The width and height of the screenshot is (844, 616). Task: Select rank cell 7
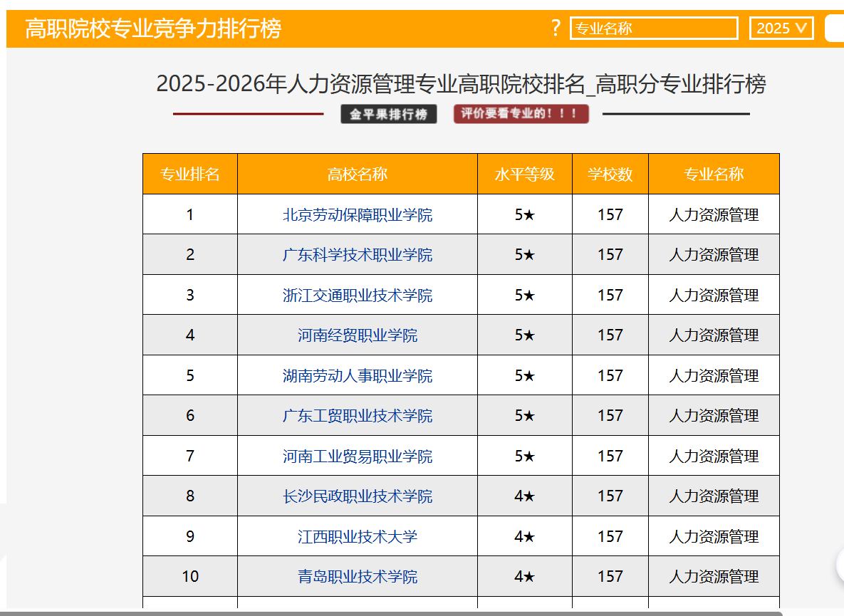(190, 456)
